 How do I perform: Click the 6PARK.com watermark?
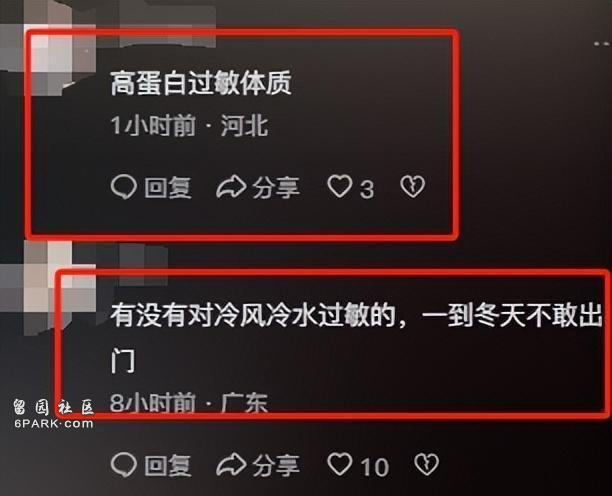click(x=54, y=424)
